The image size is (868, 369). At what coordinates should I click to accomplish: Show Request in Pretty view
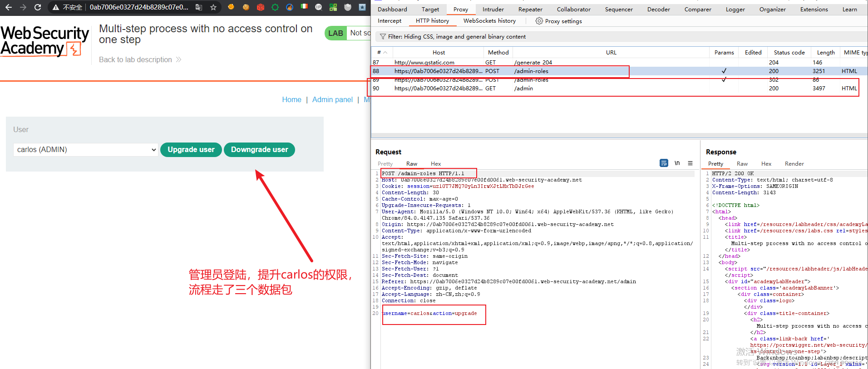(385, 164)
